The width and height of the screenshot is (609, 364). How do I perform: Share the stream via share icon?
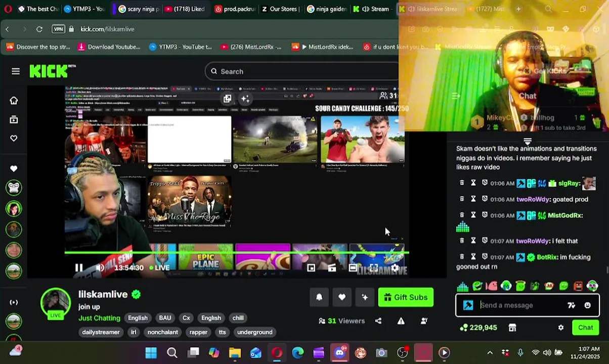[378, 321]
